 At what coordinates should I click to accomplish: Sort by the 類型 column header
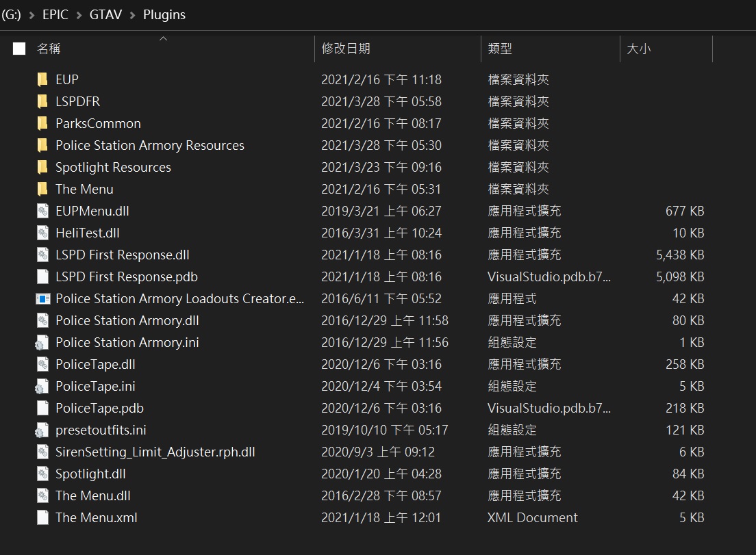point(500,49)
